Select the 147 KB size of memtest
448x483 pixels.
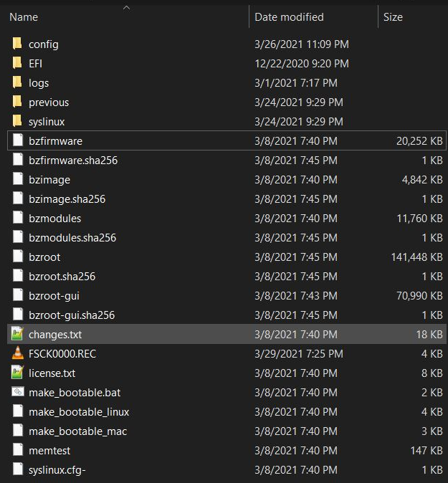pyautogui.click(x=426, y=451)
